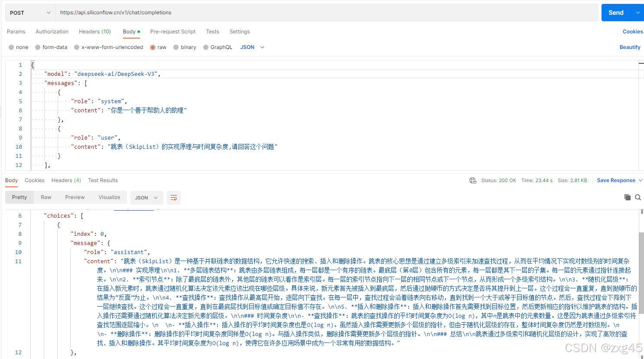Open the Headers (10) request tab
This screenshot has height=359, width=644.
(95, 32)
